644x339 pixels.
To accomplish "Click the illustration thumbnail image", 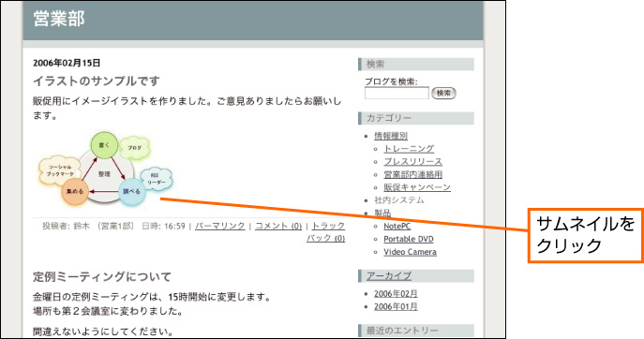I will (106, 169).
